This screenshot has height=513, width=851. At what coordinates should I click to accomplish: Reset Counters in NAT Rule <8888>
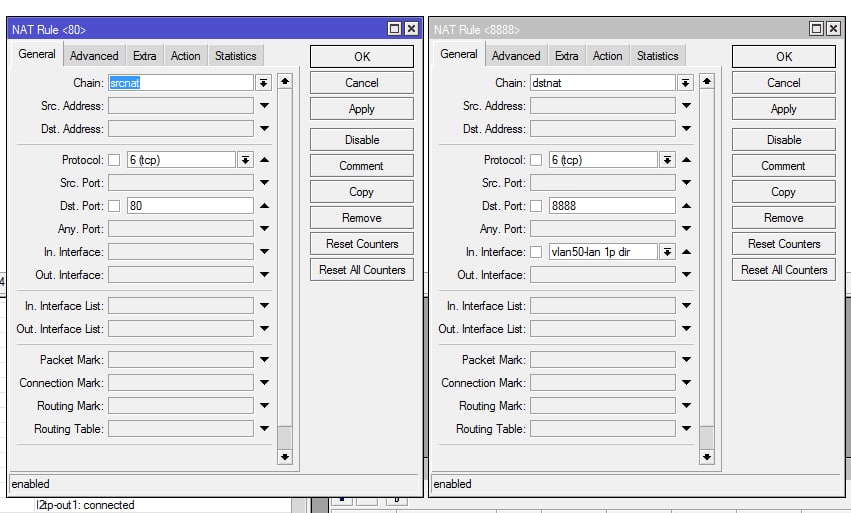click(x=784, y=244)
